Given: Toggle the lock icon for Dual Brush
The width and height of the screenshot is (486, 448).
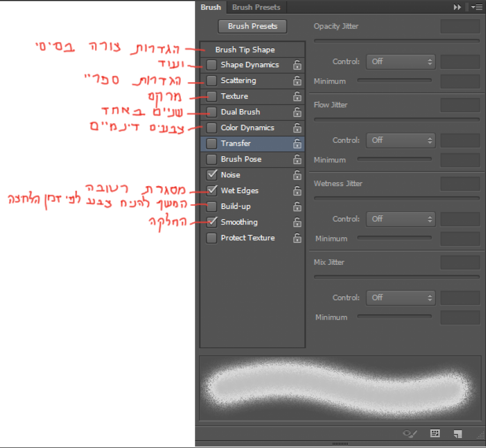Looking at the screenshot, I should [297, 112].
